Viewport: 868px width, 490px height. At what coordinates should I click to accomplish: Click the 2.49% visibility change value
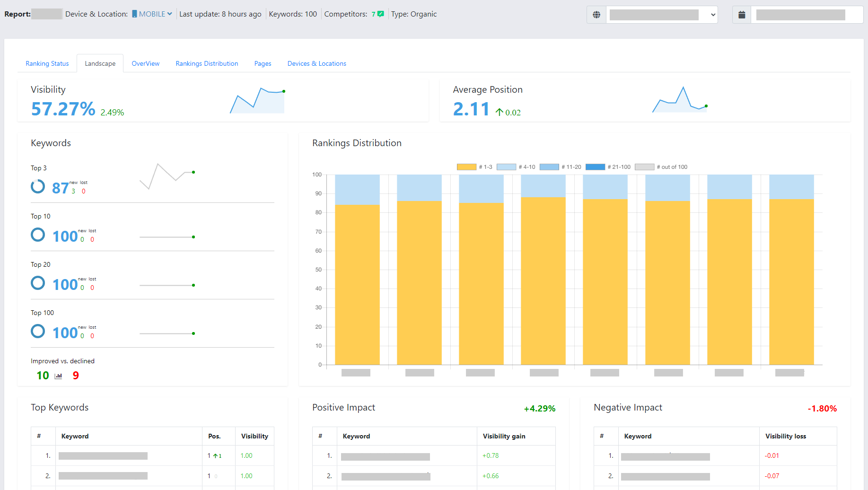coord(112,113)
